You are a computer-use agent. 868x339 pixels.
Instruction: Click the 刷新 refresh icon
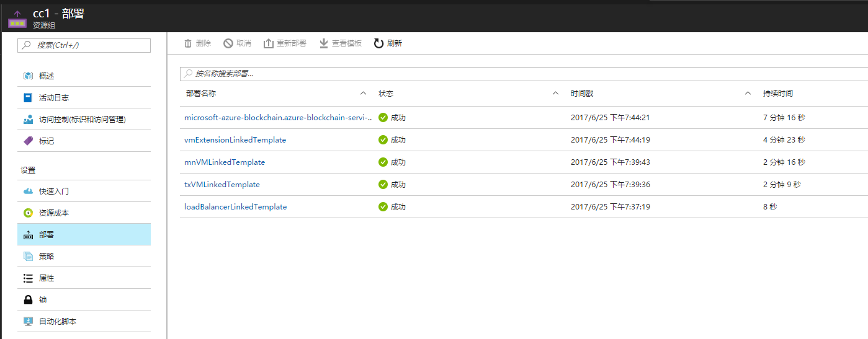click(378, 43)
